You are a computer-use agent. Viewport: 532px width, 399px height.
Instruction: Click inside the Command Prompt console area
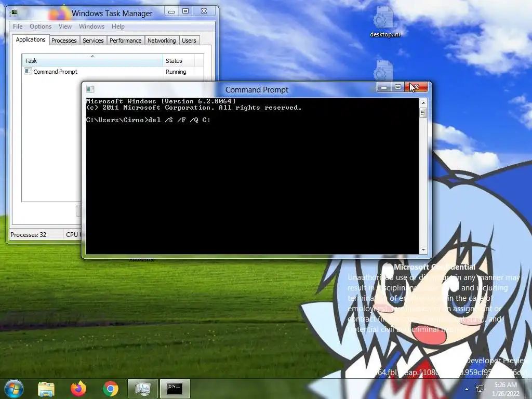[252, 176]
